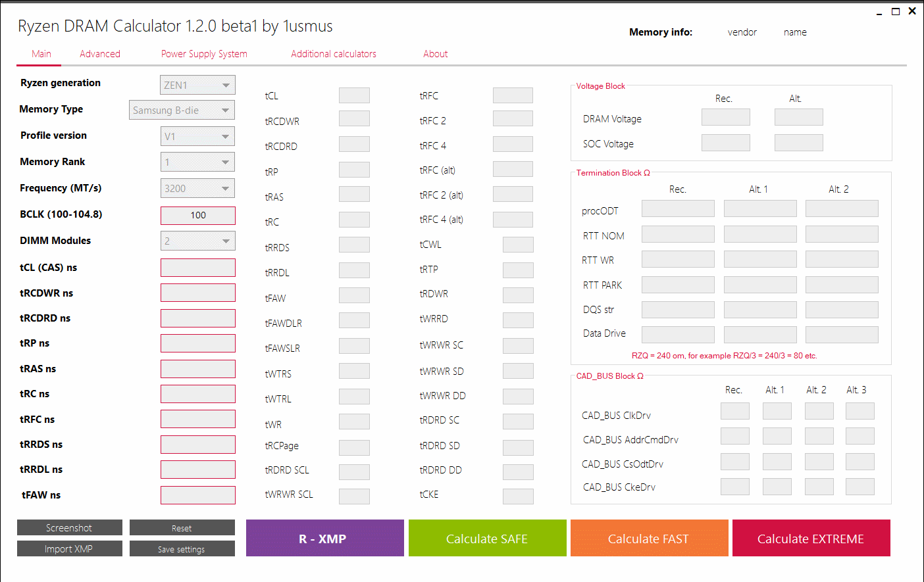Show the About tab
This screenshot has width=924, height=582.
coord(436,54)
